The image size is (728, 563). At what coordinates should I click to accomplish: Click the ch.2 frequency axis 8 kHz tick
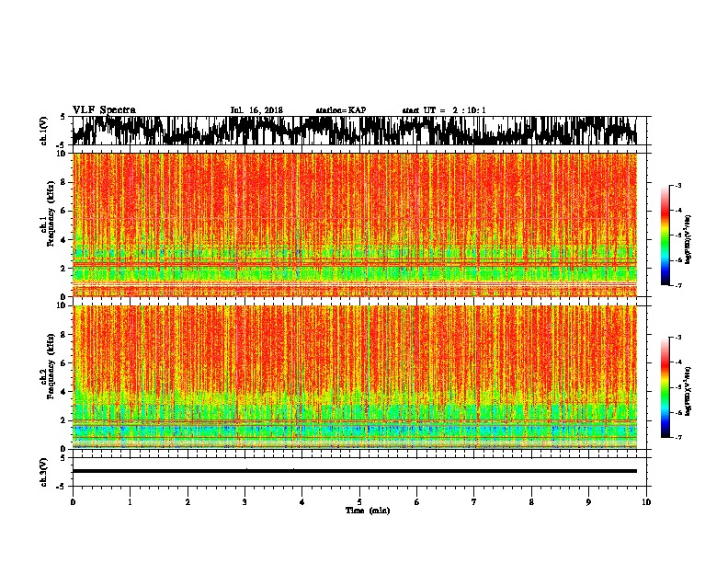coord(64,335)
